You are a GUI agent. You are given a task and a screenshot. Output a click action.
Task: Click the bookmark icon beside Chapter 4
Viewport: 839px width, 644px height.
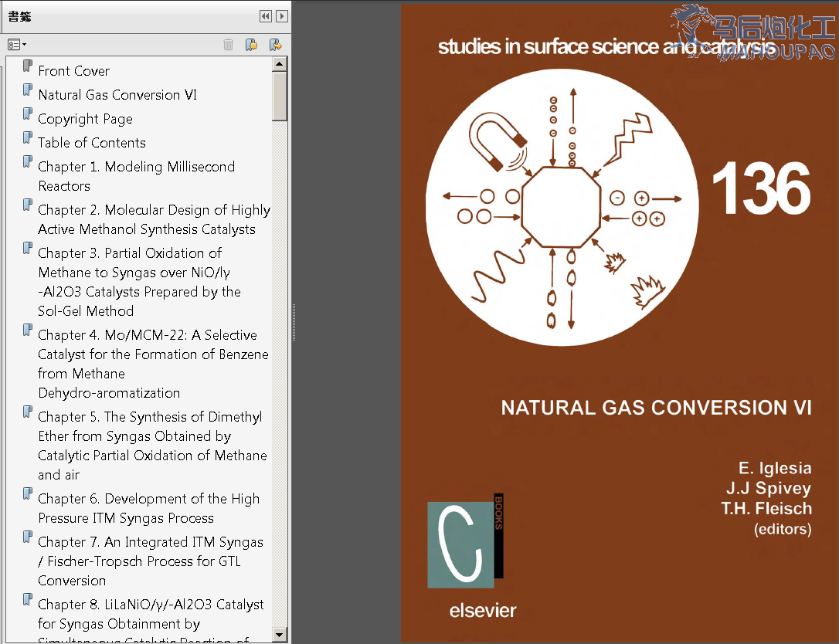coord(28,330)
